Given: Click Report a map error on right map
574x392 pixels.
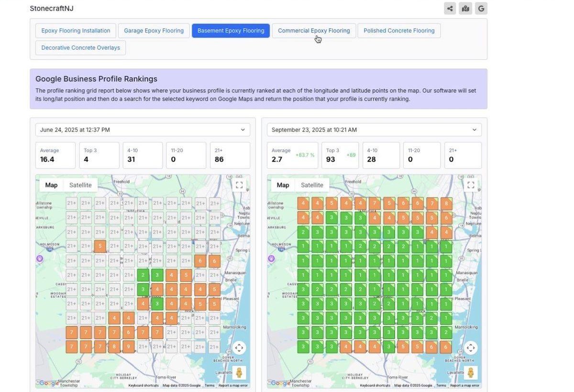Looking at the screenshot, I should (x=465, y=385).
